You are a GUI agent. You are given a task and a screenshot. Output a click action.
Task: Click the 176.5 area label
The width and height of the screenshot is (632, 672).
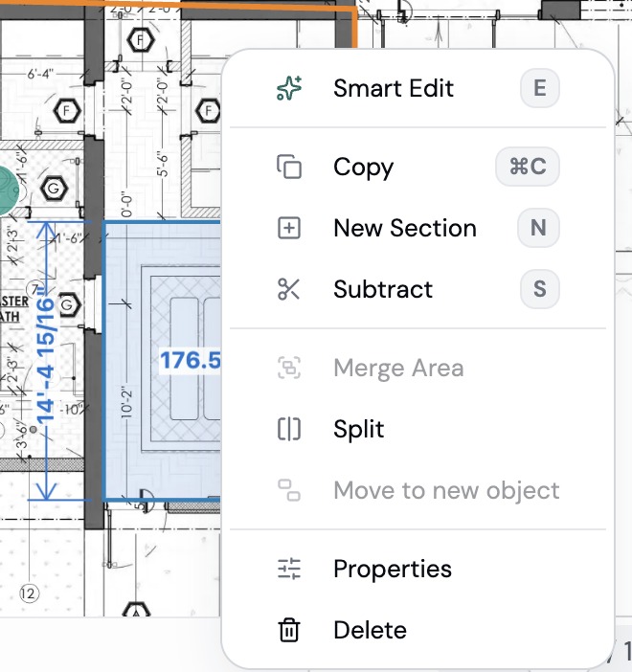[x=191, y=360]
